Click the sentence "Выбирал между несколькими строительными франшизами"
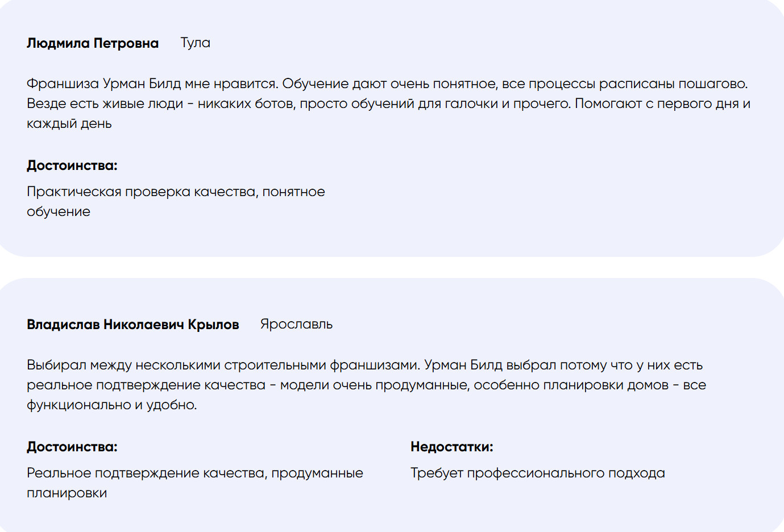The image size is (784, 532). click(223, 365)
